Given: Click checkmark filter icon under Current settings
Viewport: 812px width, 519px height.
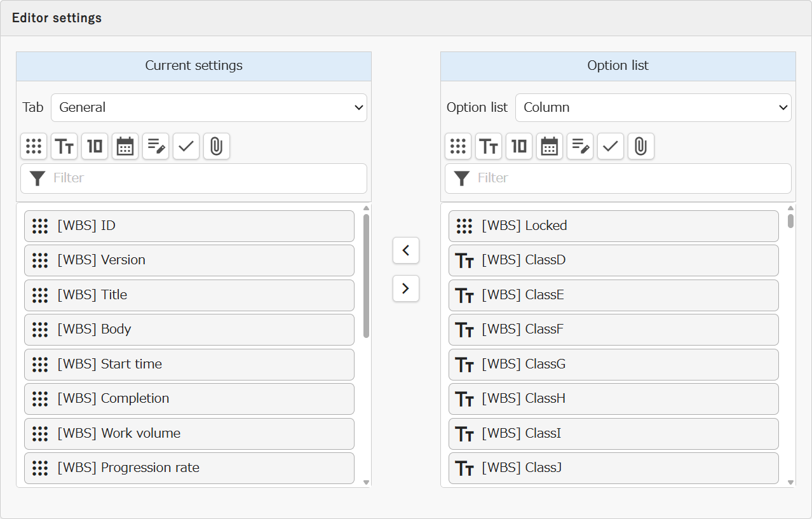Looking at the screenshot, I should (186, 146).
